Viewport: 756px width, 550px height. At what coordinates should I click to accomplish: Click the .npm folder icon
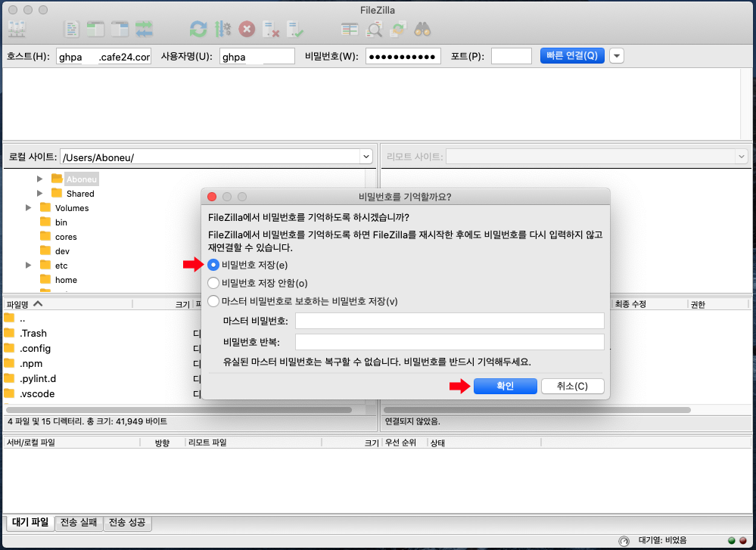point(9,363)
